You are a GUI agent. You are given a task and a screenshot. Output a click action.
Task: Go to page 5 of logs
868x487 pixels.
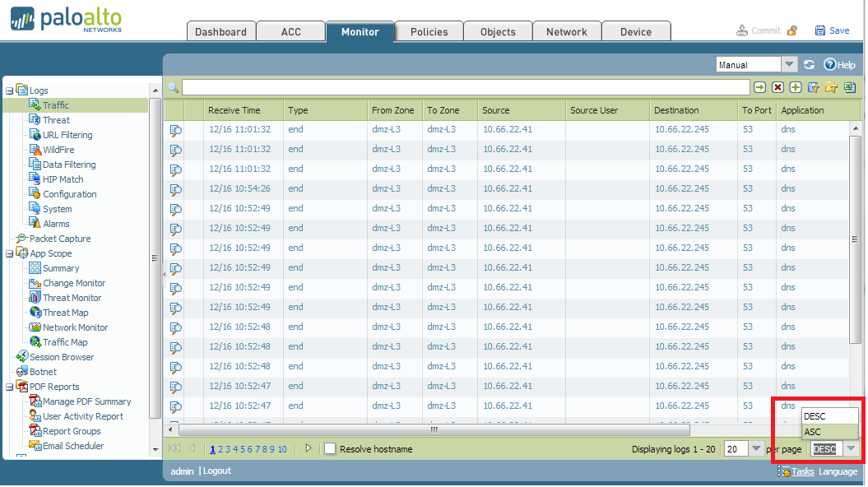[x=243, y=449]
